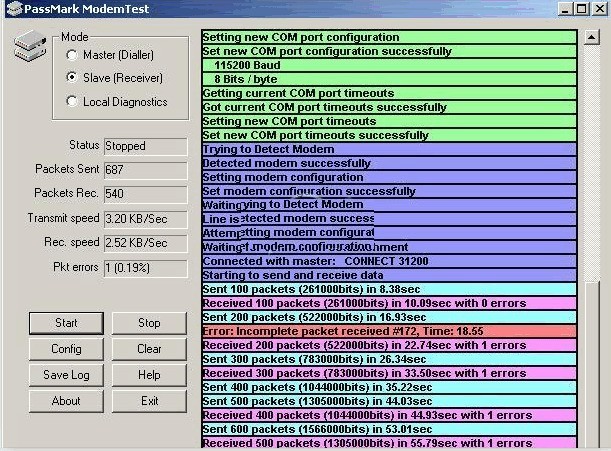Viewport: 611px width, 451px height.
Task: Click Save Log button
Action: click(x=66, y=375)
